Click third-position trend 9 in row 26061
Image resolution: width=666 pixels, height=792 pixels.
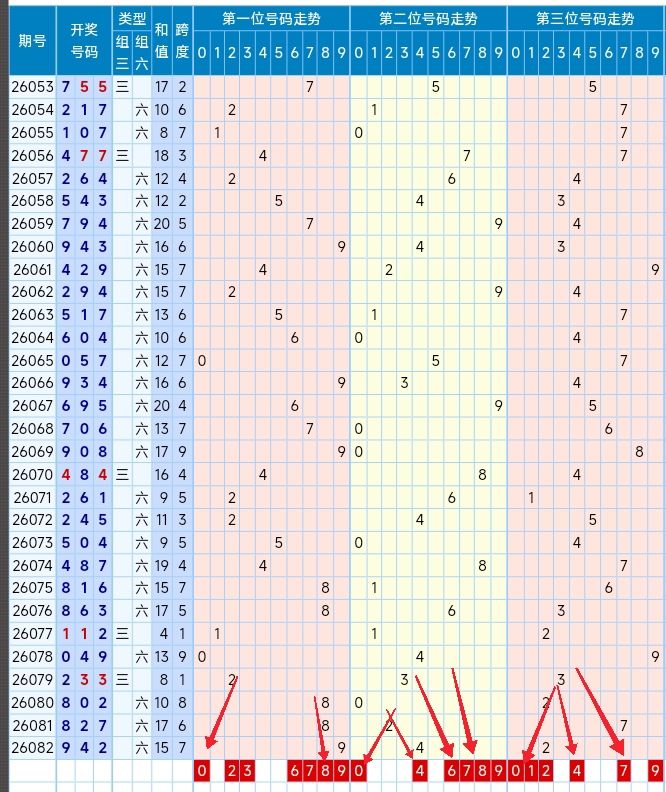coord(655,270)
